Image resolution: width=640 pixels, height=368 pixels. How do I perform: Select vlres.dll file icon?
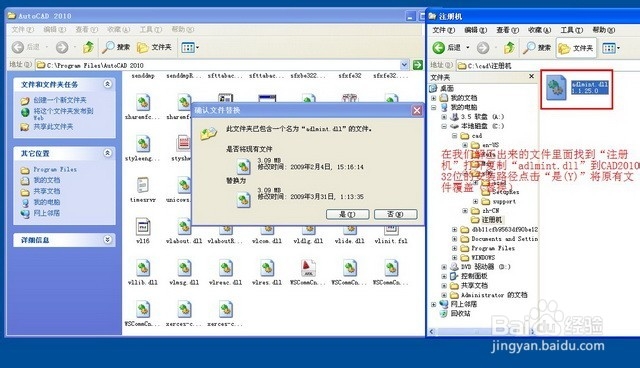267,268
